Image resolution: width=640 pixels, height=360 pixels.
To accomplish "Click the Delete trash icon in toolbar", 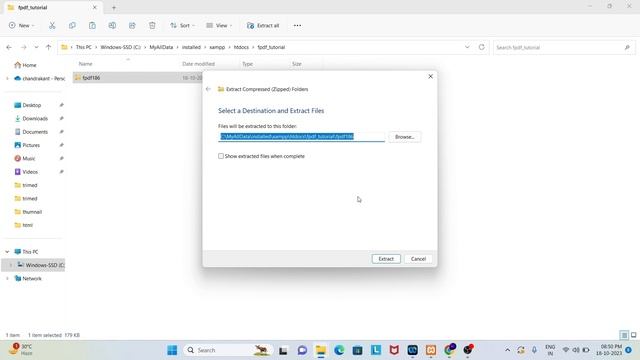I will (x=152, y=25).
